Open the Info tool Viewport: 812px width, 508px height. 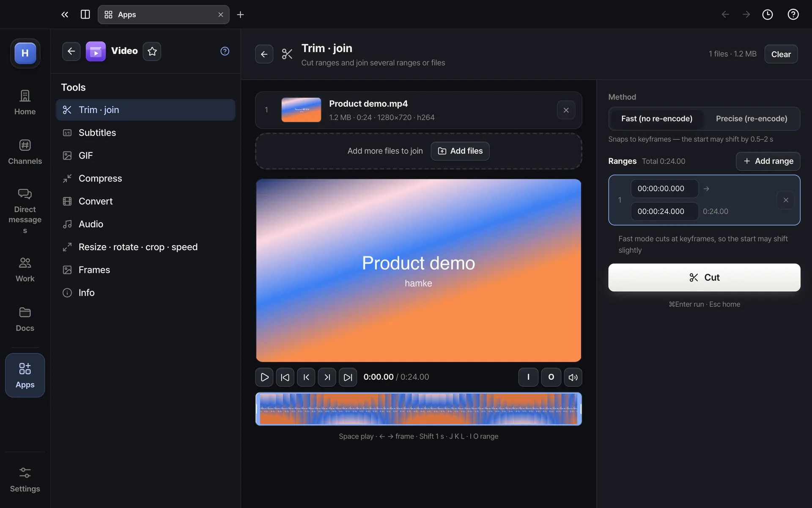tap(145, 293)
